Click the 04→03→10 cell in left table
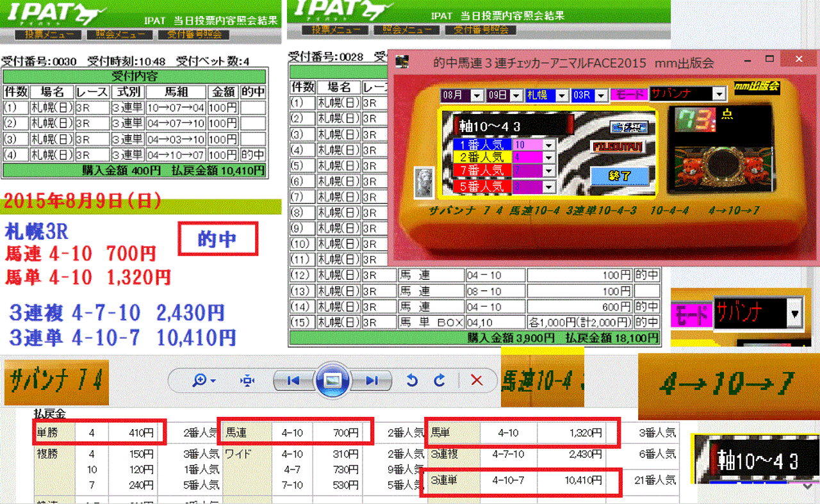 pyautogui.click(x=176, y=139)
